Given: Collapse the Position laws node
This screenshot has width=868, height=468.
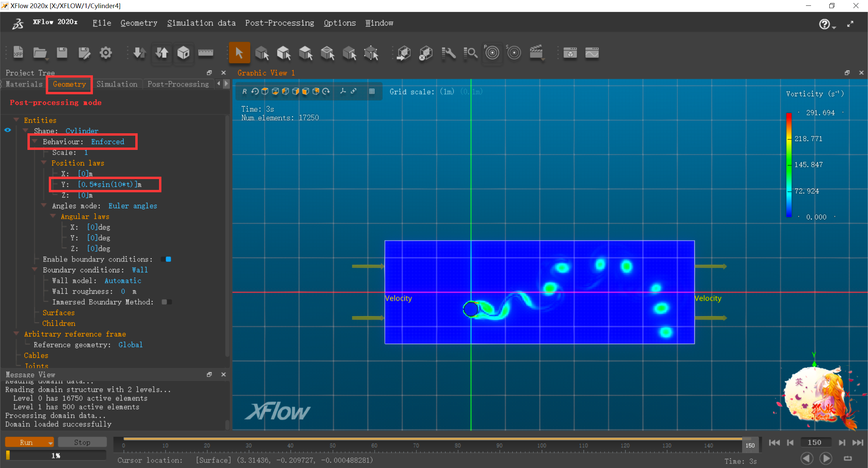Looking at the screenshot, I should tap(44, 163).
